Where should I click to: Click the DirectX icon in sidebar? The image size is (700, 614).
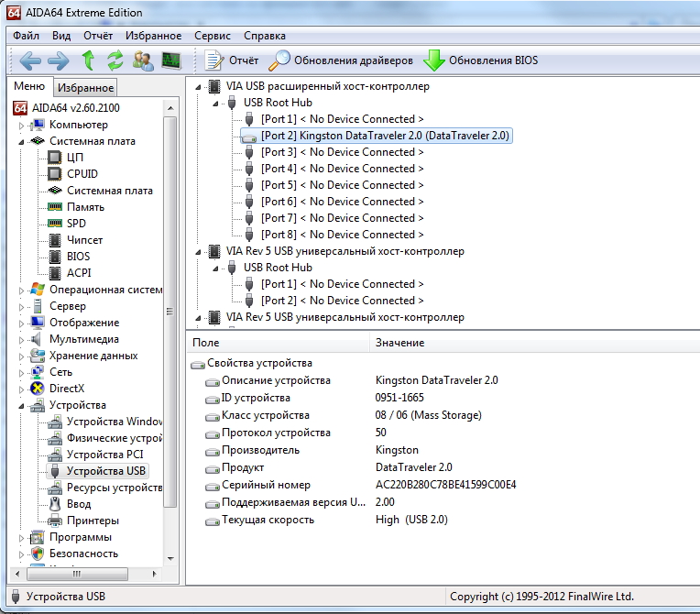[x=38, y=389]
